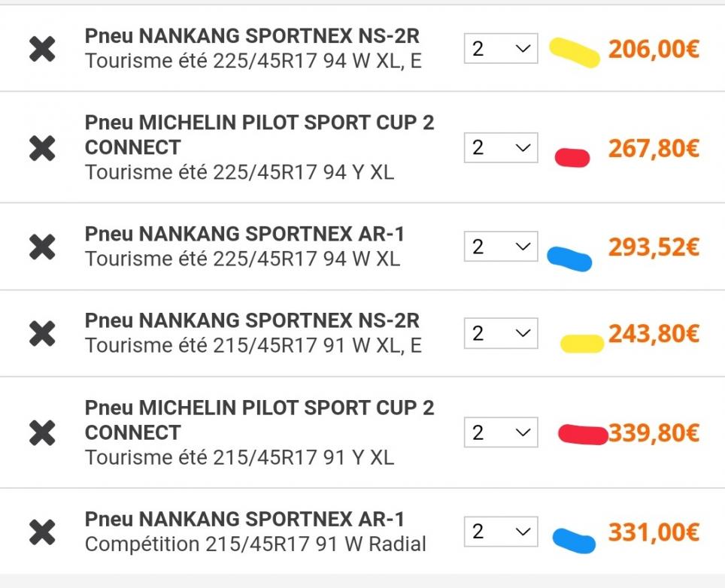Image resolution: width=725 pixels, height=588 pixels.
Task: Click the yellow mark beside 206,00€
Action: (575, 53)
